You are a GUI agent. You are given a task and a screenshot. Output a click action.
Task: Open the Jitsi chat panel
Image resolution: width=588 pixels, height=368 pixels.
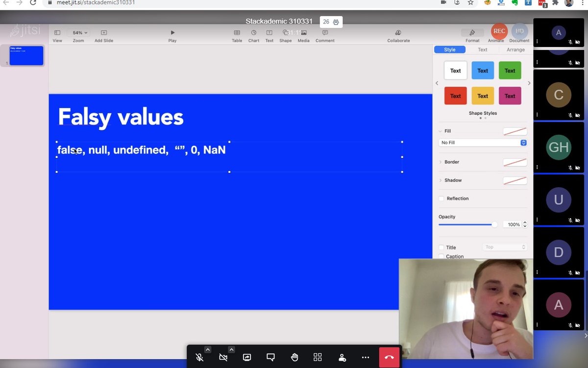(270, 357)
